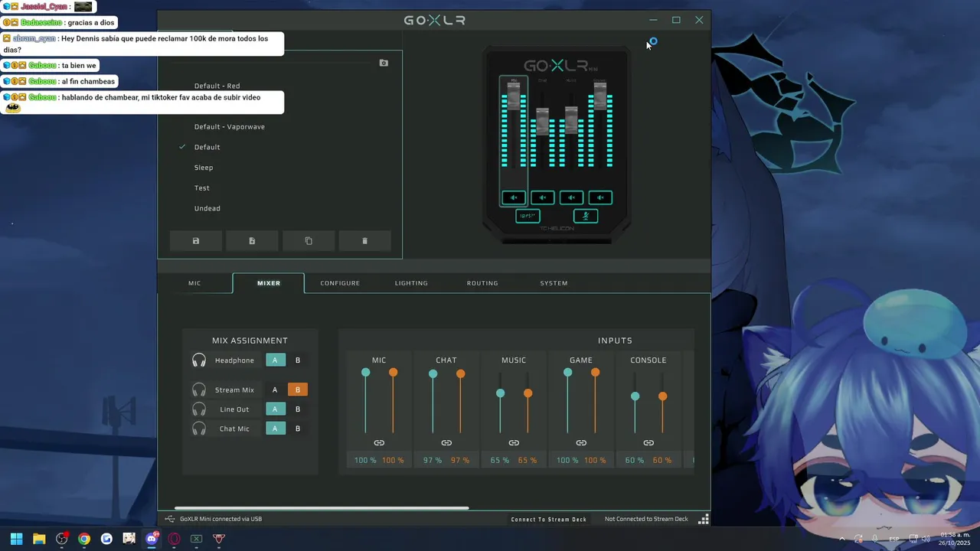980x551 pixels.
Task: Toggle the link icon under CHAT input
Action: tap(446, 443)
